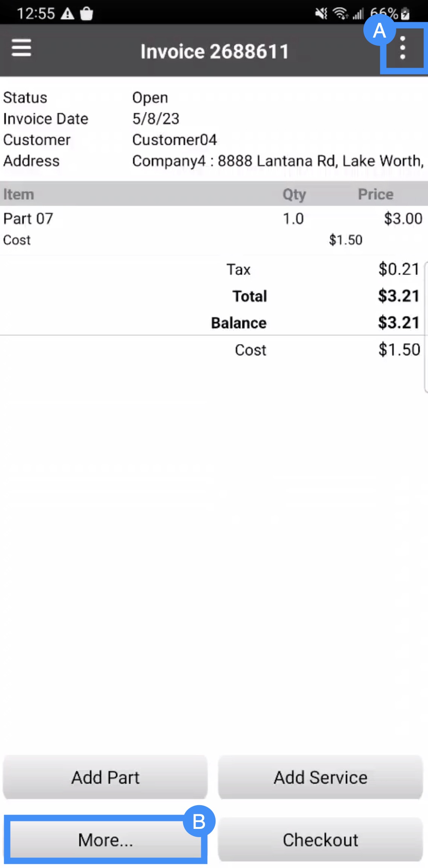This screenshot has height=868, width=428.
Task: Tap the Checkout button
Action: 320,839
